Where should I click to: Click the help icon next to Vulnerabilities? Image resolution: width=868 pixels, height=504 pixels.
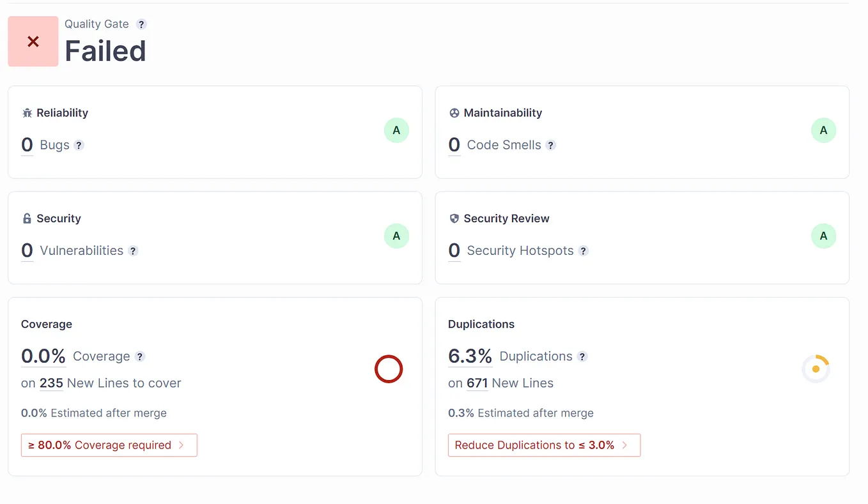pos(133,250)
